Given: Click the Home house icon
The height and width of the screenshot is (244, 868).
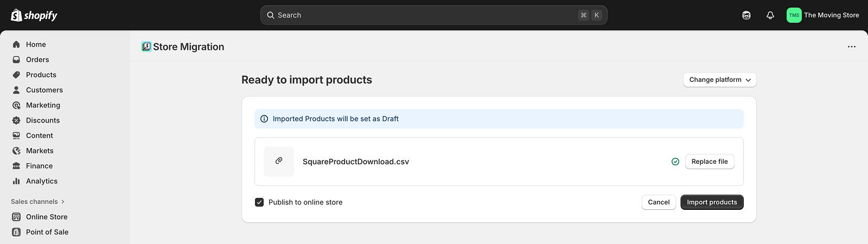Looking at the screenshot, I should click(16, 44).
